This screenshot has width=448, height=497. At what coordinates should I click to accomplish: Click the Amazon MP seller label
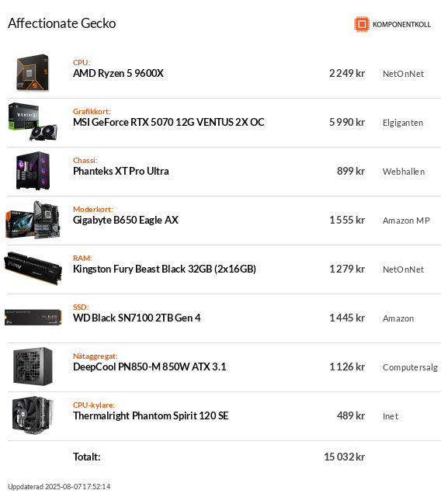(406, 221)
